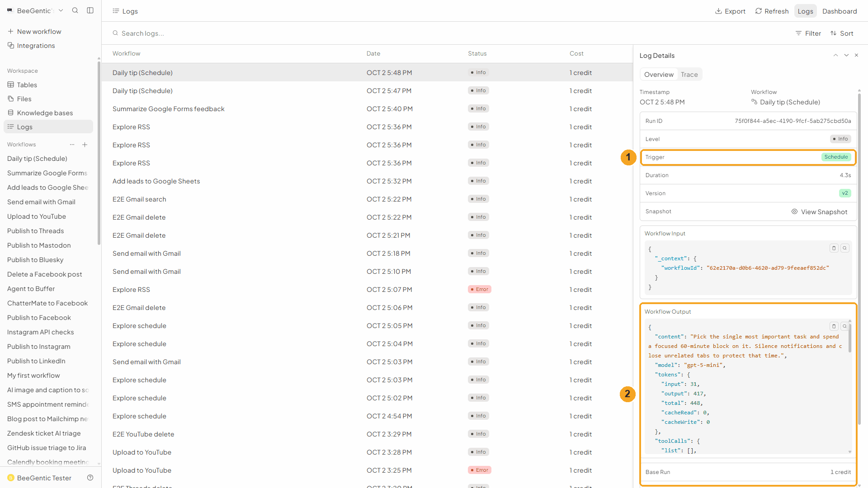The image size is (868, 488).
Task: Refresh the logs list
Action: [x=772, y=11]
